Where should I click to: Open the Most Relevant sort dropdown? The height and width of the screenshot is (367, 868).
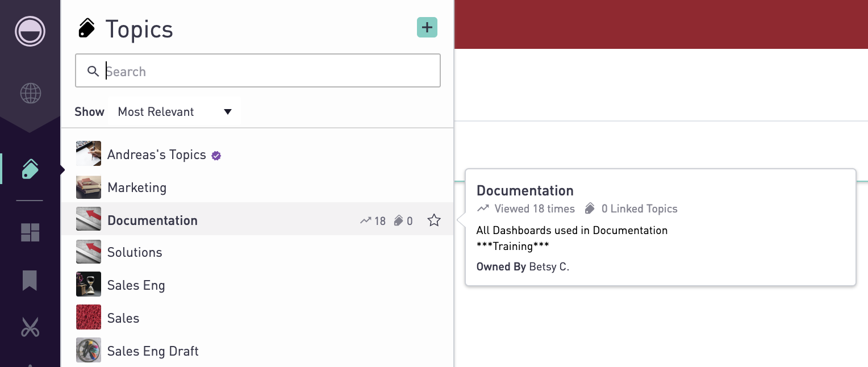click(x=174, y=112)
